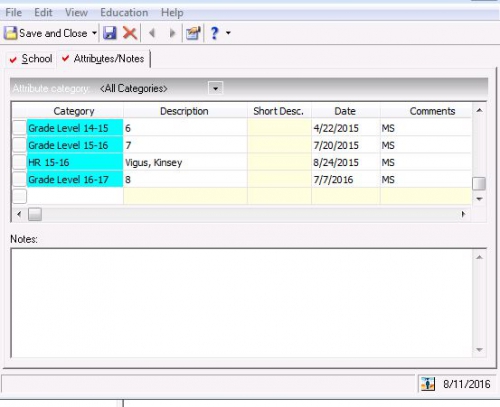Click the horizontal scroll left arrow
The width and height of the screenshot is (500, 407).
19,214
